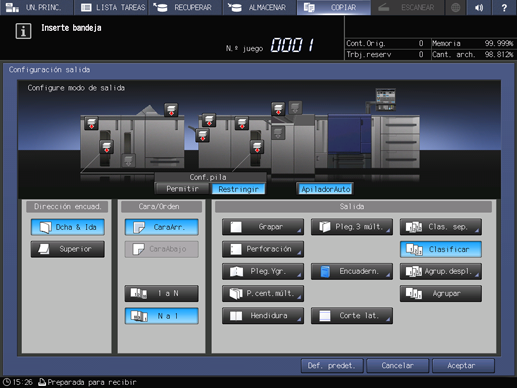Select the top-left output tray icon on far left finisher
517x388 pixels.
[x=91, y=123]
